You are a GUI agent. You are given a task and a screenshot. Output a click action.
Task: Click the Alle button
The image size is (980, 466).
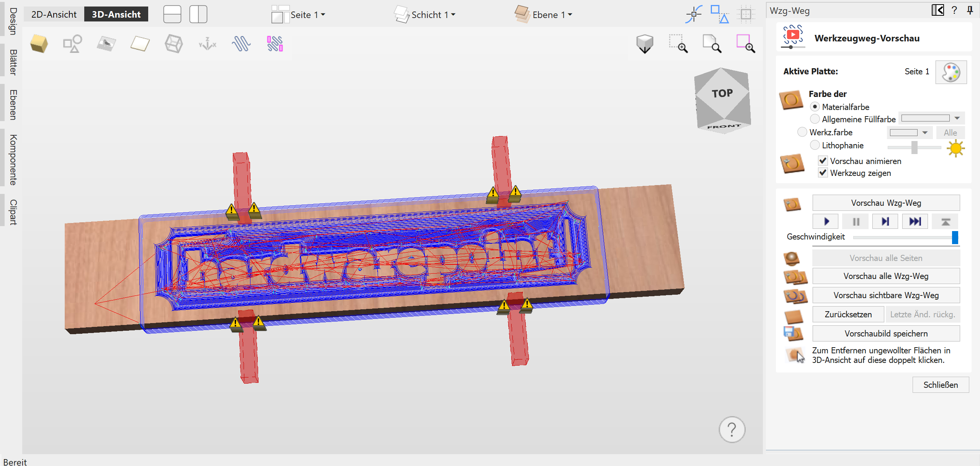(x=950, y=133)
